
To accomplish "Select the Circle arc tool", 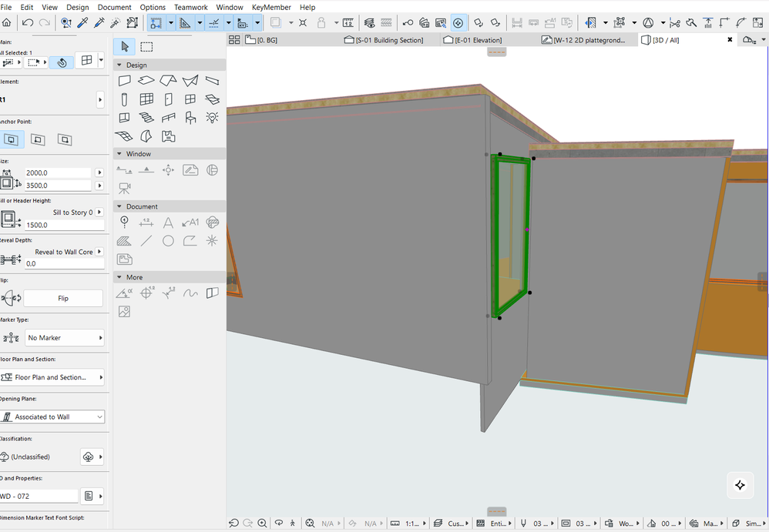I will point(168,240).
